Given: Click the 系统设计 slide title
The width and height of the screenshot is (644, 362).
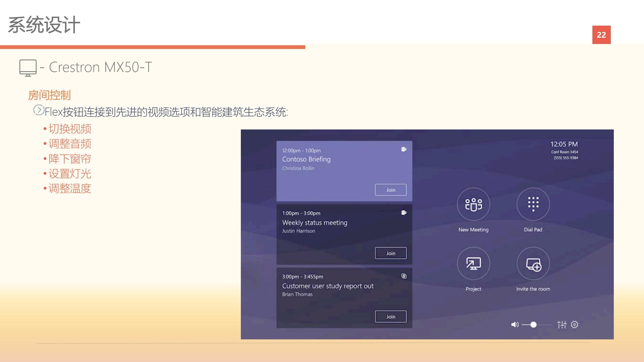Looking at the screenshot, I should (44, 25).
